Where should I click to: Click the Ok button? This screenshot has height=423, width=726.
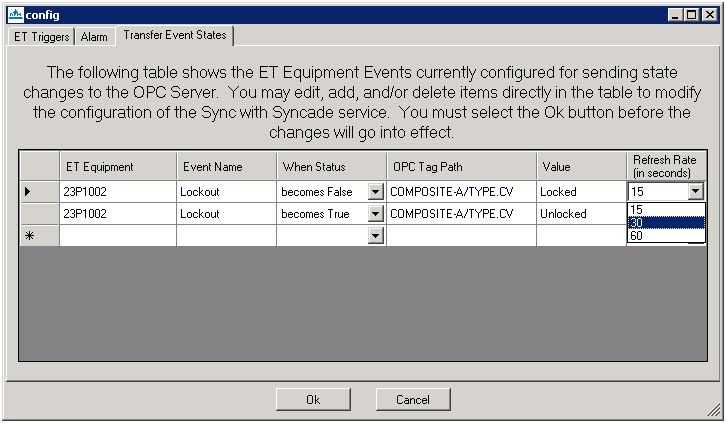(x=313, y=399)
